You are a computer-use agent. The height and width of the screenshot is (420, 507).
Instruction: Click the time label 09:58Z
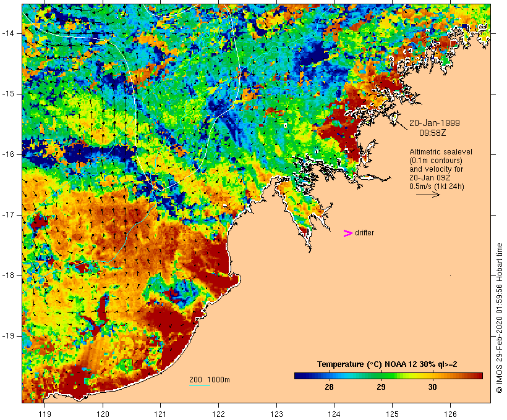(x=433, y=133)
